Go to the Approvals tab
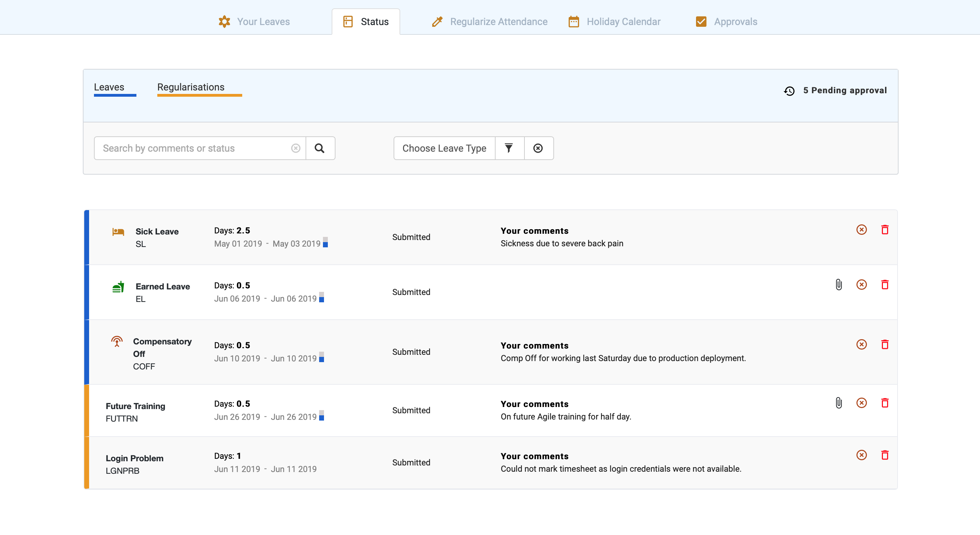 tap(726, 22)
